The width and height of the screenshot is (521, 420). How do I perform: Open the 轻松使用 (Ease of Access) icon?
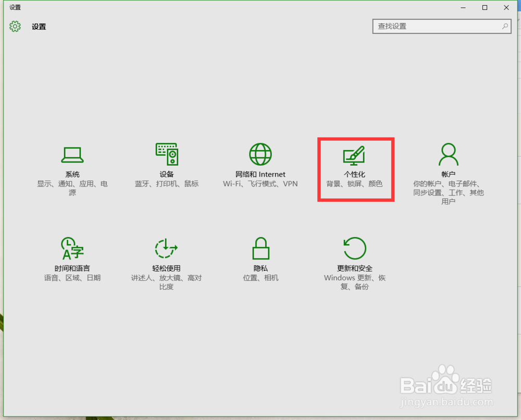pyautogui.click(x=166, y=249)
